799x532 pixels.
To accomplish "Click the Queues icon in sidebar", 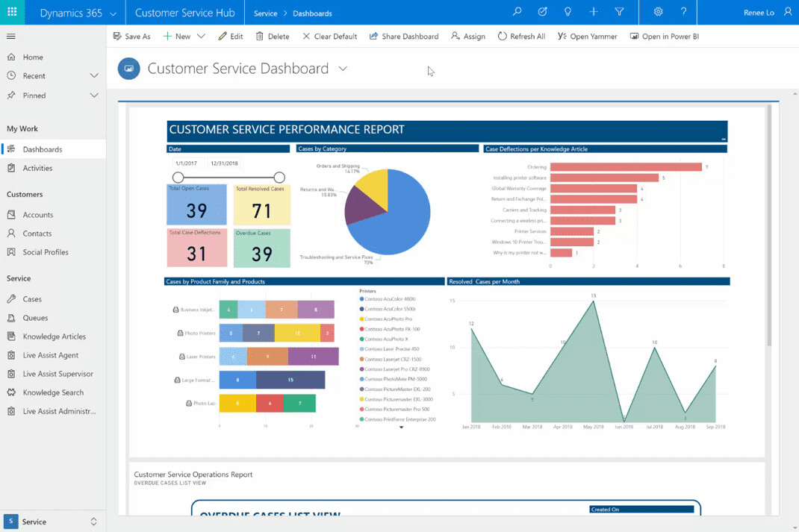I will (11, 318).
